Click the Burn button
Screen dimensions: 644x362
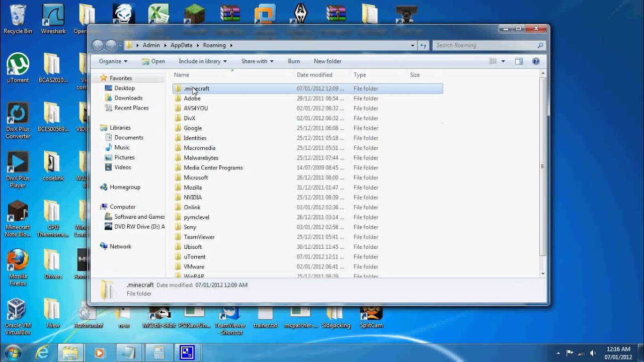pos(294,61)
